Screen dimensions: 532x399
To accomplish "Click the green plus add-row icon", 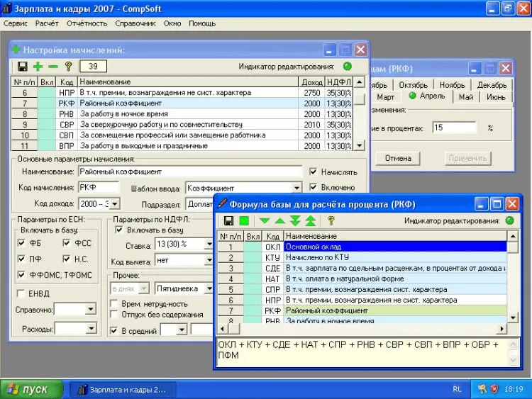I will coord(38,67).
